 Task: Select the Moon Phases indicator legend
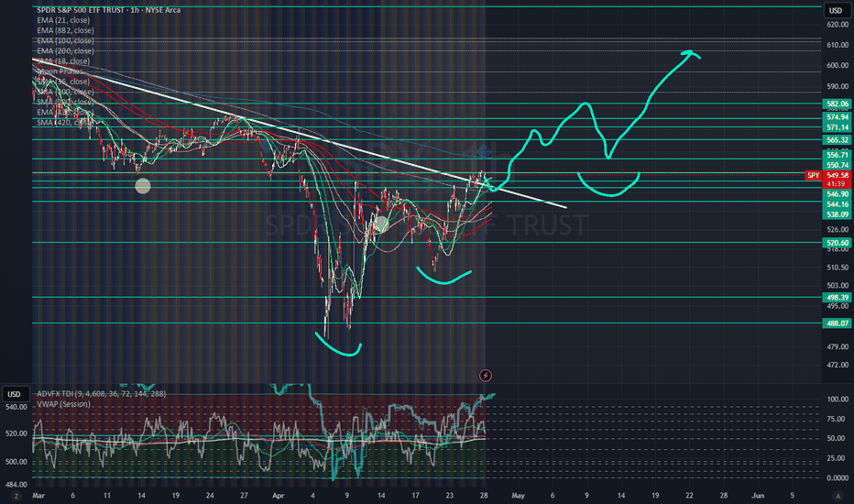coord(60,71)
